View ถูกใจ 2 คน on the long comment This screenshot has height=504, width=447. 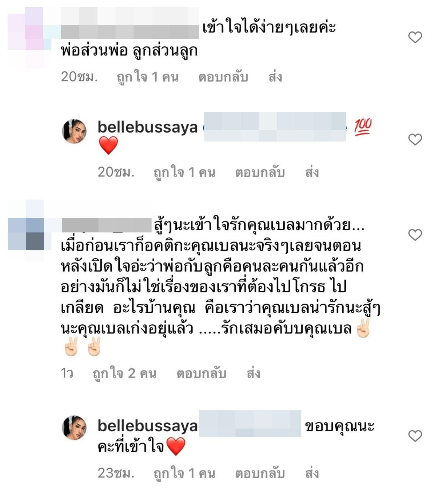pos(124,374)
